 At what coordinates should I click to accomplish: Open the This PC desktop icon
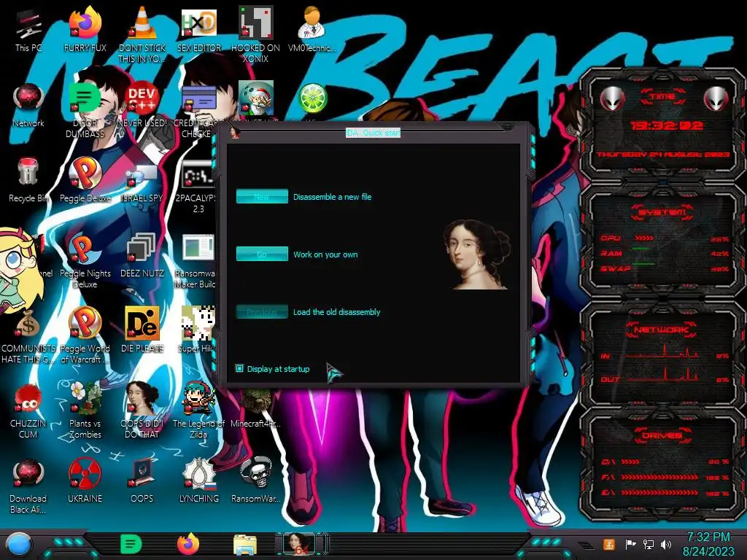[x=28, y=28]
